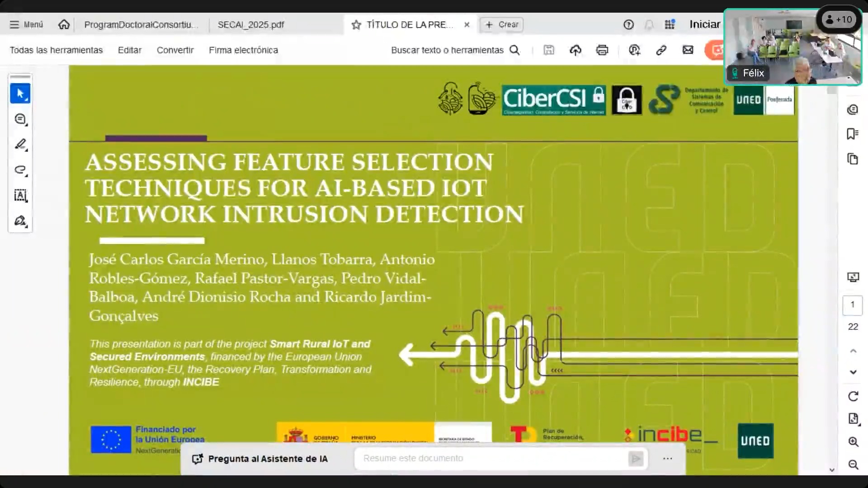Send document by email envelope icon
Image resolution: width=868 pixels, height=488 pixels.
point(688,50)
